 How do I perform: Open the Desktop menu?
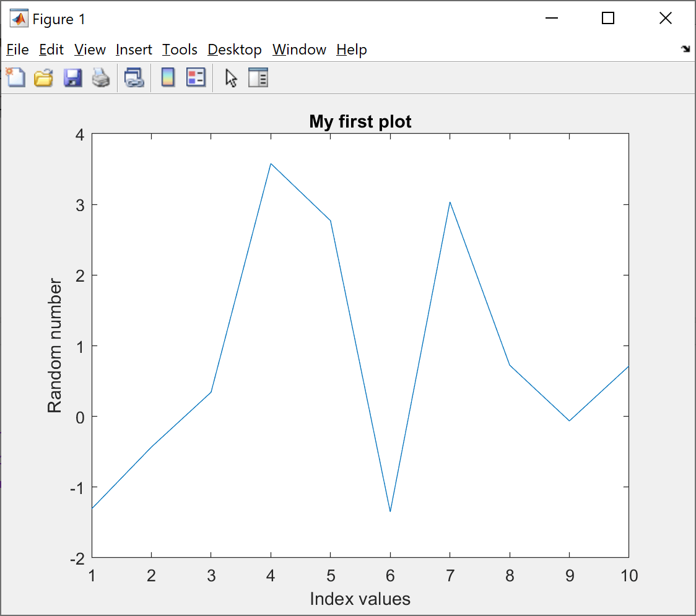pyautogui.click(x=234, y=50)
